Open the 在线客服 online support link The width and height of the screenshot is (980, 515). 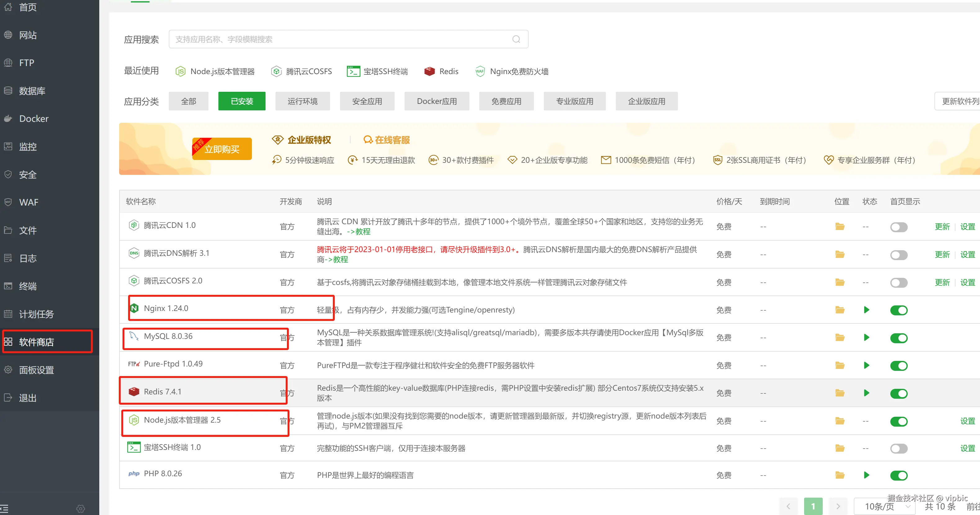[x=387, y=140]
